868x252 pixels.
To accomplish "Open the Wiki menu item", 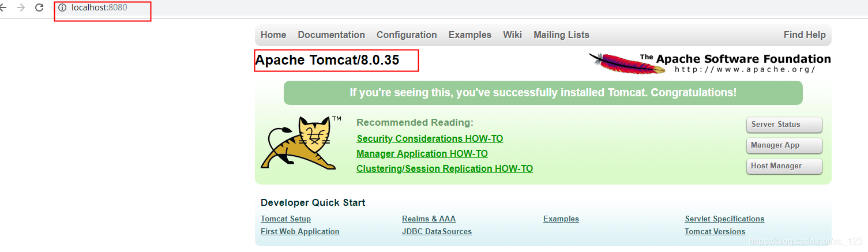I will [x=512, y=35].
